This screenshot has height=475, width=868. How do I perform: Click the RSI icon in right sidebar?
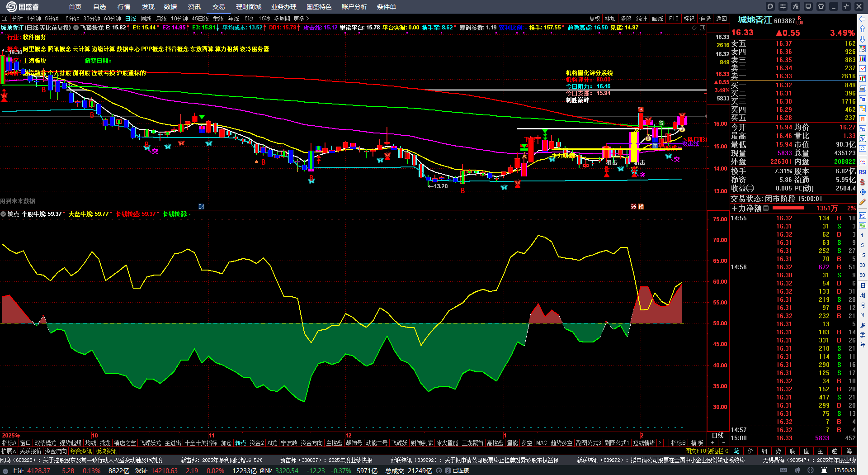tap(863, 172)
